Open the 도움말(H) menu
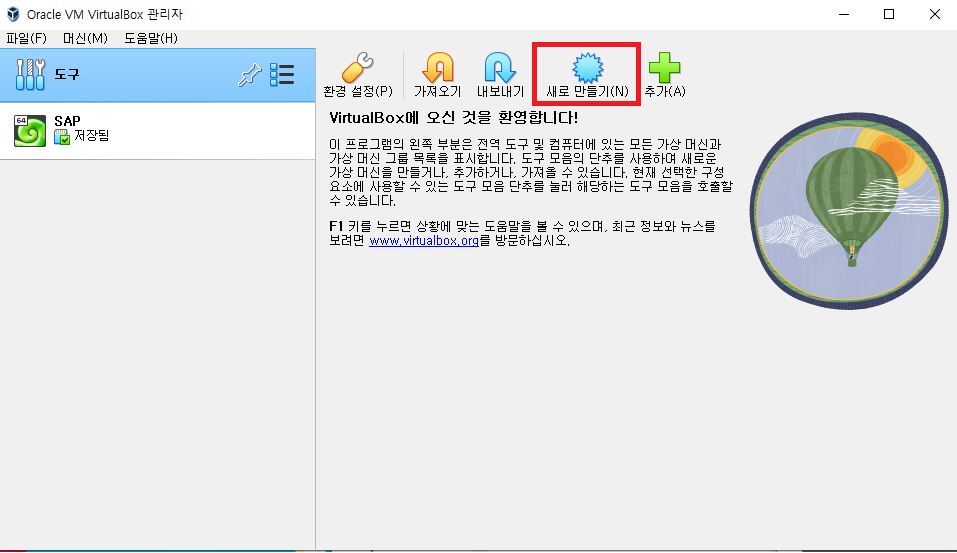Screen dimensions: 957x553 click(x=151, y=38)
